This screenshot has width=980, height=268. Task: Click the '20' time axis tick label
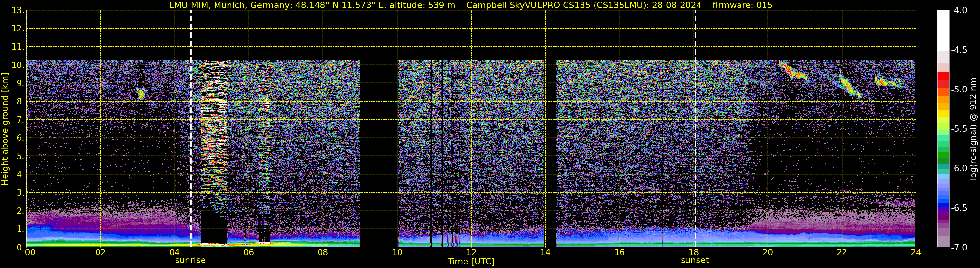click(768, 252)
